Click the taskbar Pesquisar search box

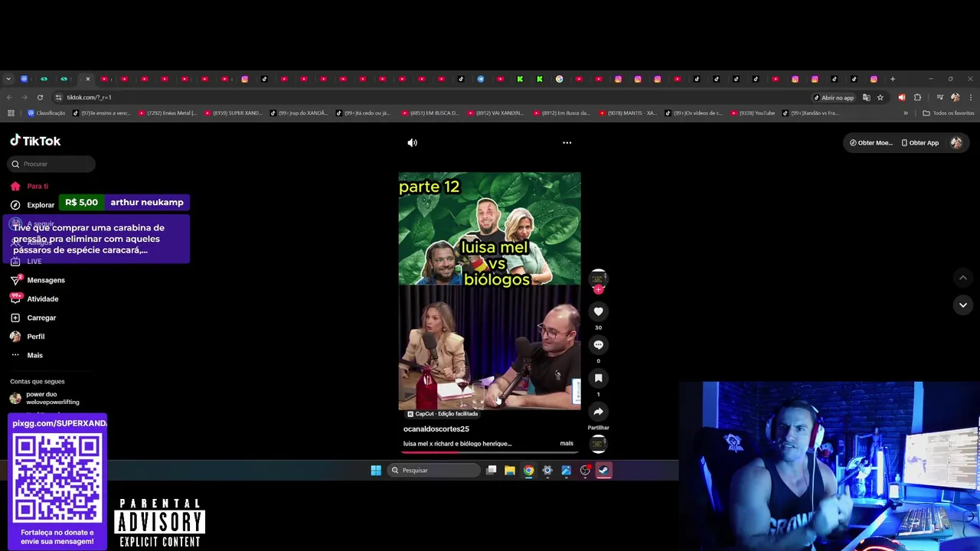click(433, 471)
